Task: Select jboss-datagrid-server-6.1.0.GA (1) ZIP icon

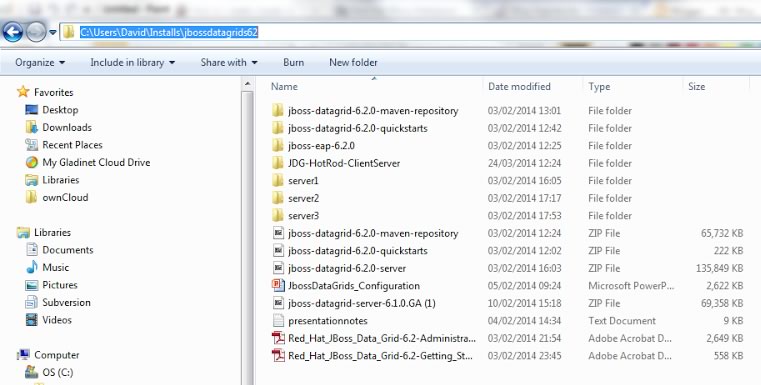Action: point(278,303)
